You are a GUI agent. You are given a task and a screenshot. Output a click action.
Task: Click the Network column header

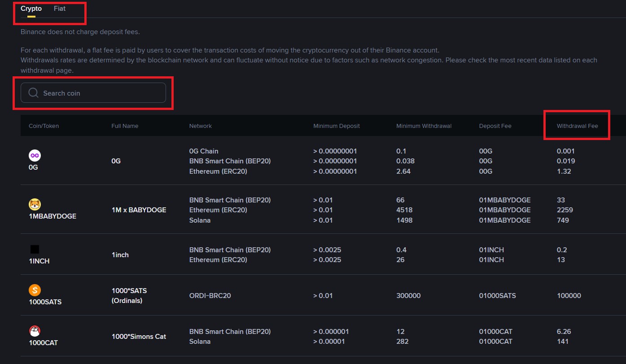pos(200,126)
